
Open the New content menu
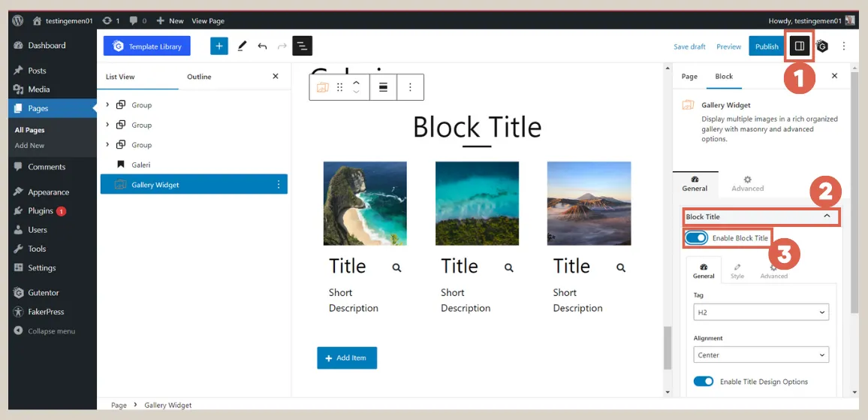[x=170, y=20]
